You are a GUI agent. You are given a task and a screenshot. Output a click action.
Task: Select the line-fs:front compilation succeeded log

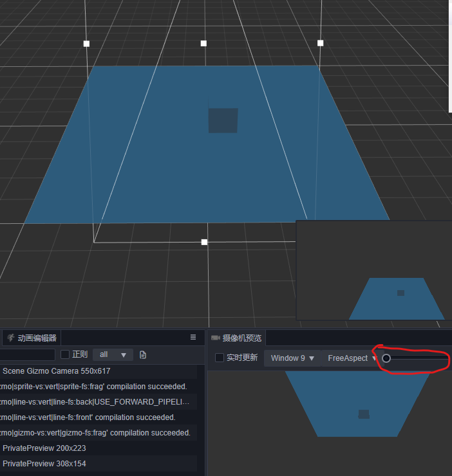coord(99,417)
